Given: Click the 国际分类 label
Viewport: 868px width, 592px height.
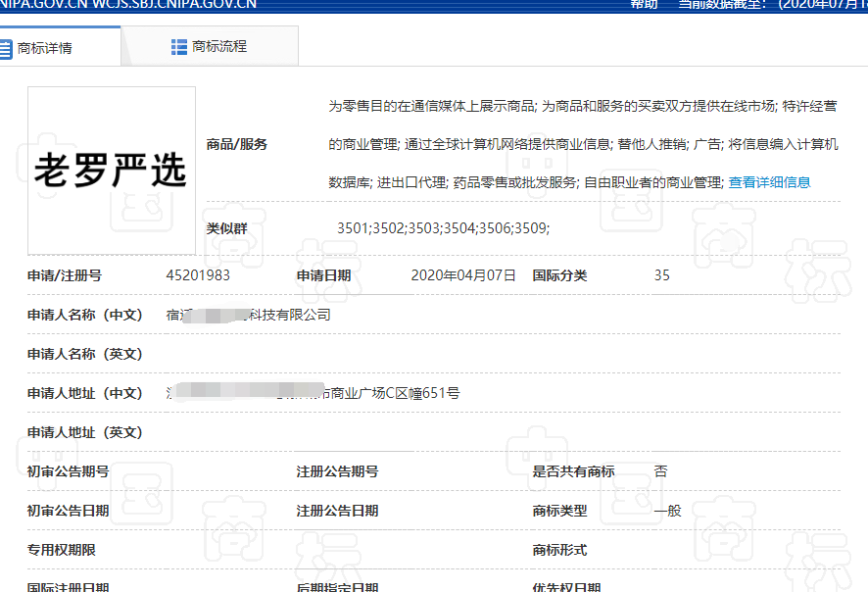Looking at the screenshot, I should pyautogui.click(x=559, y=275).
